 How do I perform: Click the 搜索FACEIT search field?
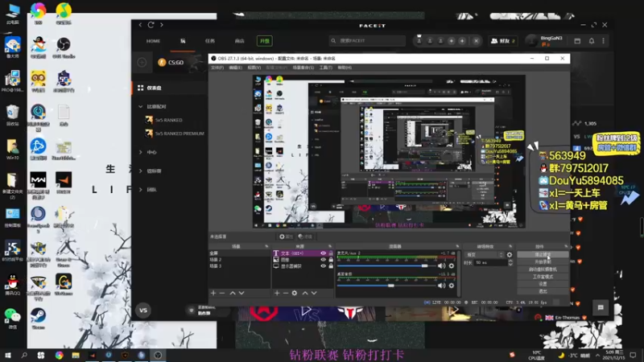point(367,41)
